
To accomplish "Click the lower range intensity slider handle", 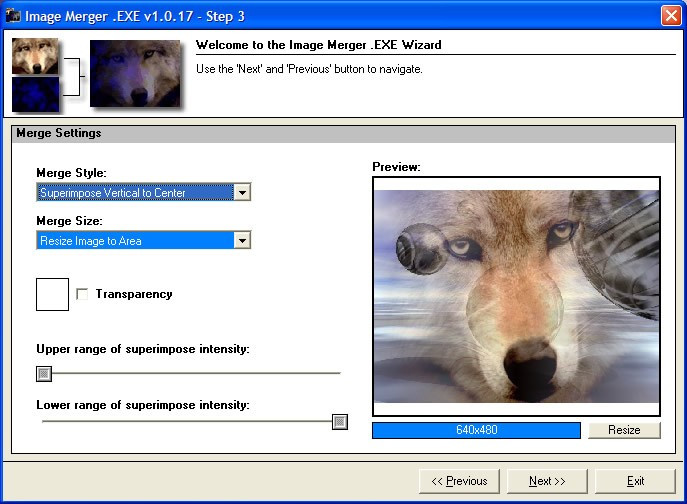I will pyautogui.click(x=340, y=422).
